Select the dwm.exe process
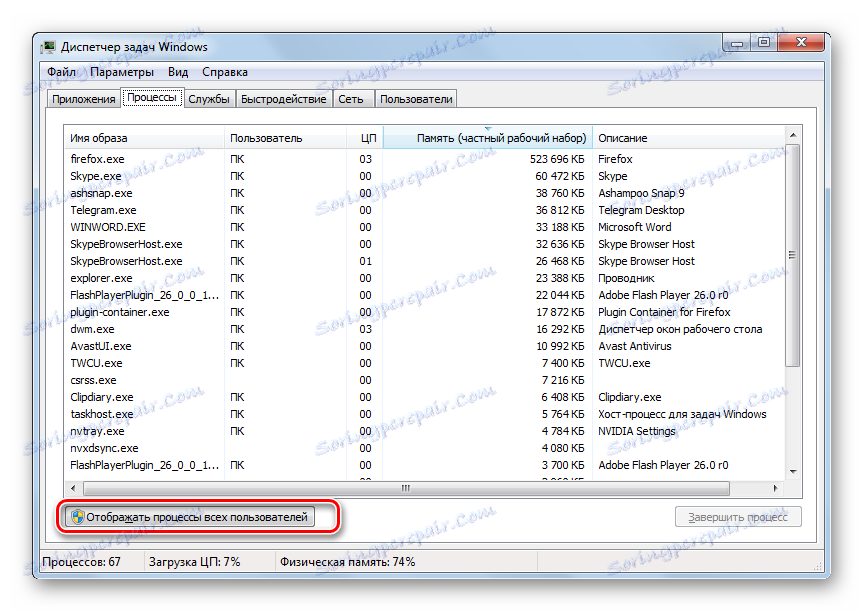864x612 pixels. click(x=424, y=329)
